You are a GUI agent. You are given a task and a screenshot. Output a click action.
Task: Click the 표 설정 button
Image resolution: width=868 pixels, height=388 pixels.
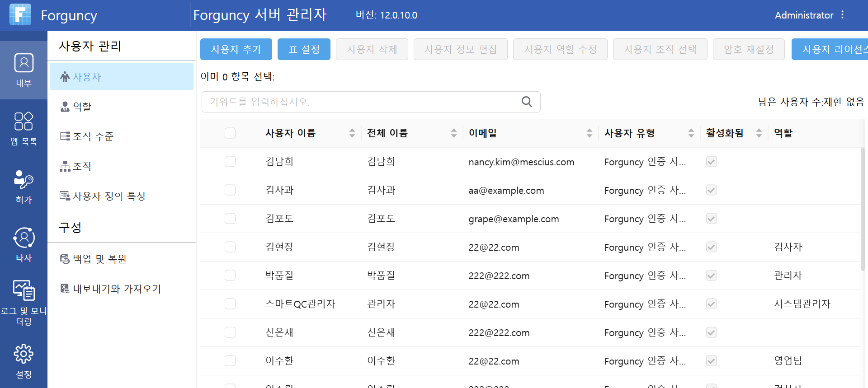[x=304, y=49]
